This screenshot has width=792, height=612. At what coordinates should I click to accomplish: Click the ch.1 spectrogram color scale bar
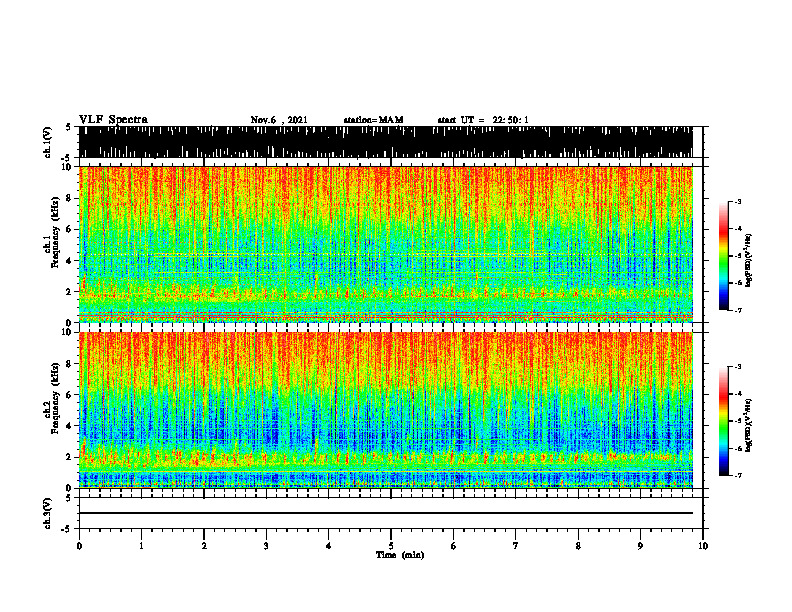click(724, 256)
